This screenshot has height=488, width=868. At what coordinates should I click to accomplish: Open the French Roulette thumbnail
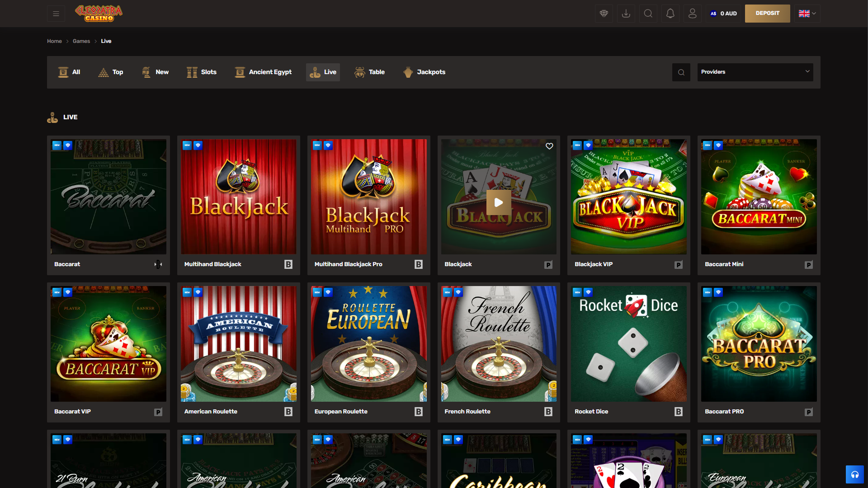[499, 344]
